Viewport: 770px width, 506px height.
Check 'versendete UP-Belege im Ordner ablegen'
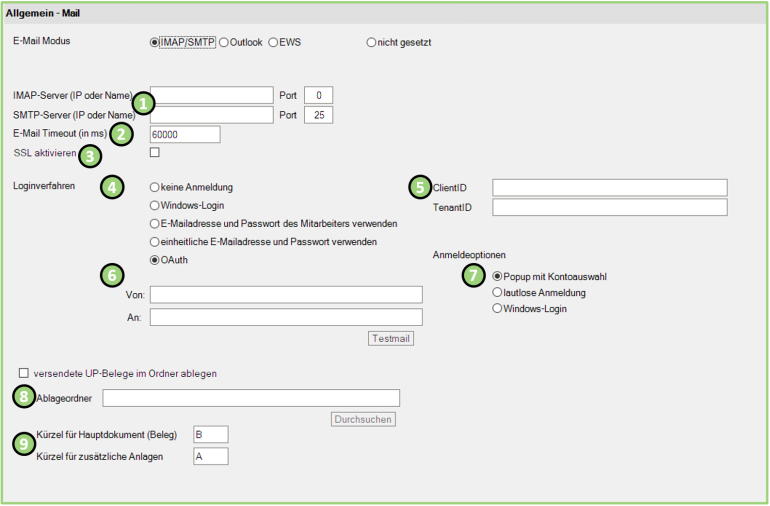tap(24, 373)
